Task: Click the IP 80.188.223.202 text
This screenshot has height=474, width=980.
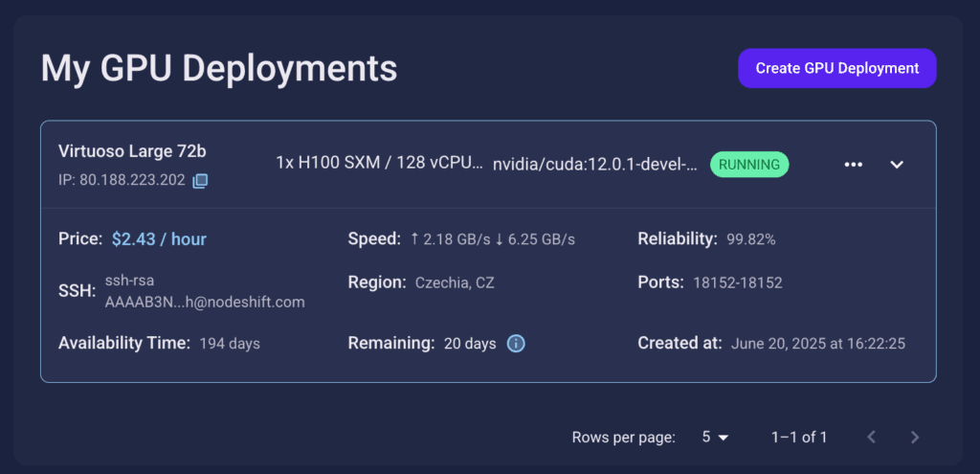Action: 122,181
